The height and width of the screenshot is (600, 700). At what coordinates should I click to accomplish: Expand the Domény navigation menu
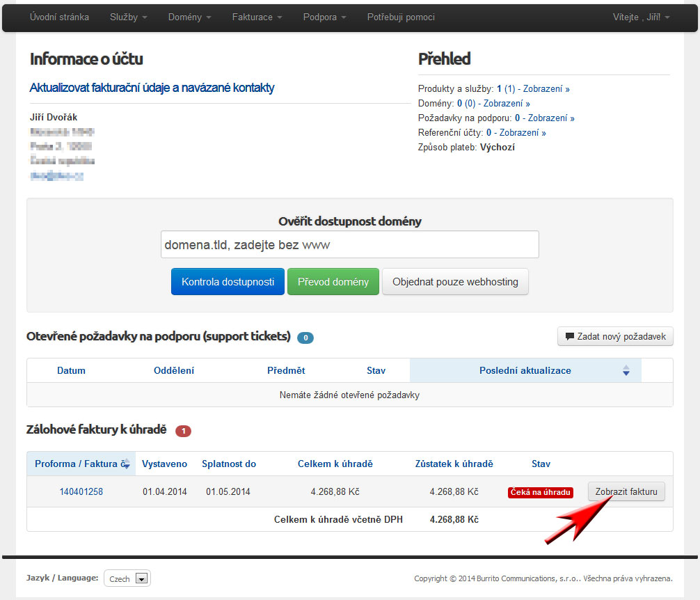[x=189, y=17]
